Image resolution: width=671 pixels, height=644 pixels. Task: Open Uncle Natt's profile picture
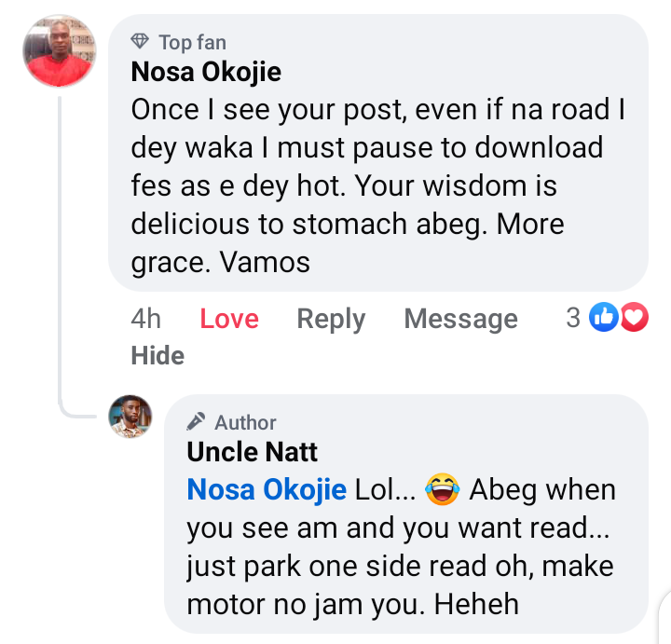pos(130,416)
